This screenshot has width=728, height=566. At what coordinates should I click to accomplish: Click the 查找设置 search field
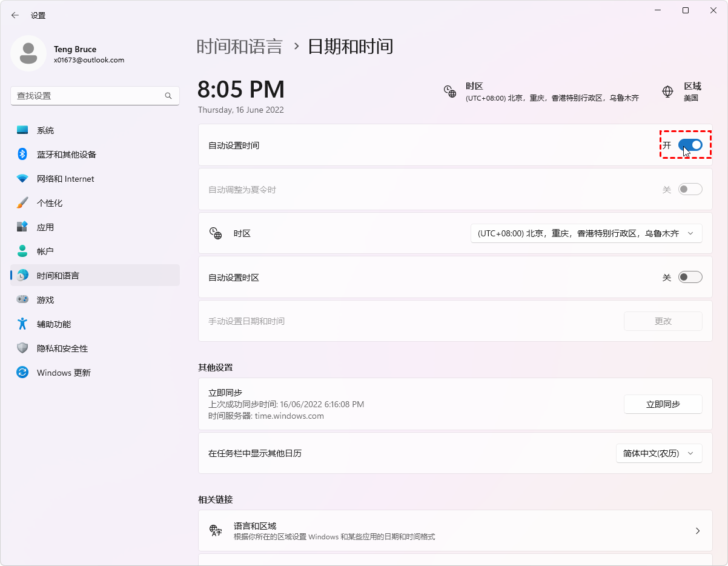point(88,96)
